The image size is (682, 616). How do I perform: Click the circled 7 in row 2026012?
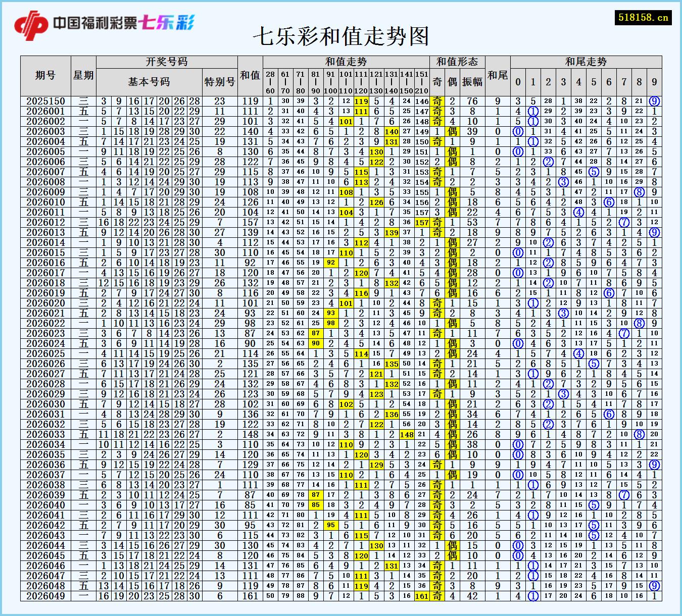pos(624,223)
